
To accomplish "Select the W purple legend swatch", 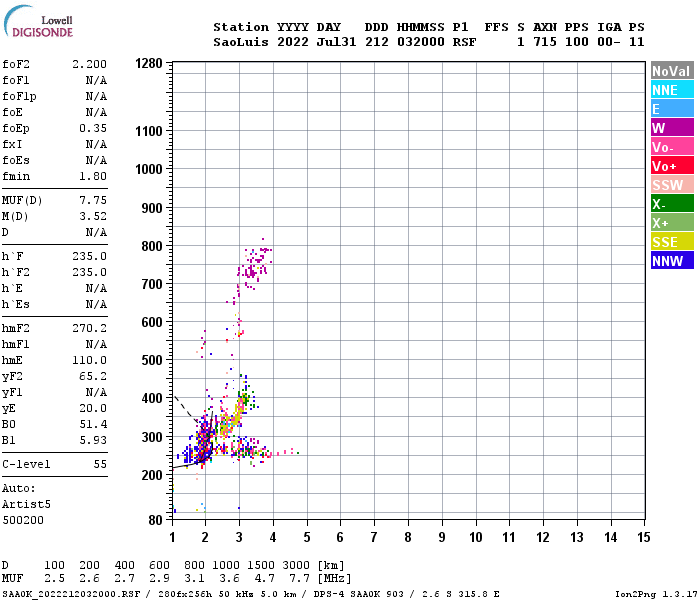I will tap(672, 128).
